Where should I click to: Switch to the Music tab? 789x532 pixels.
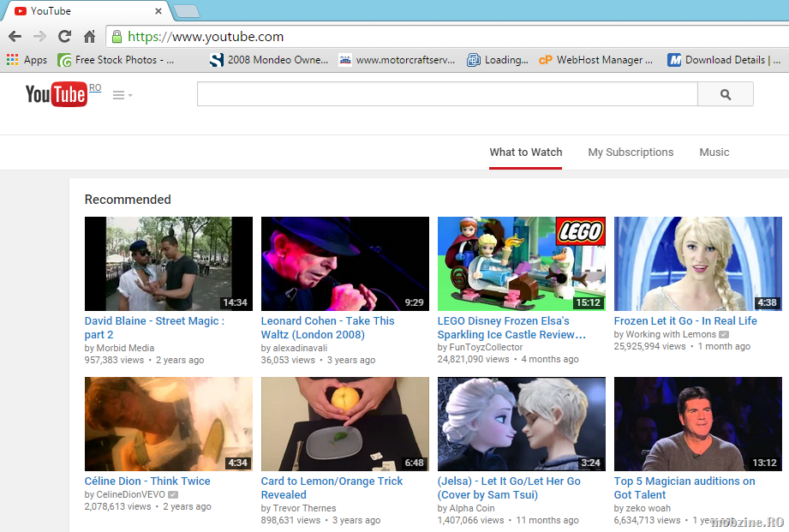click(x=714, y=152)
